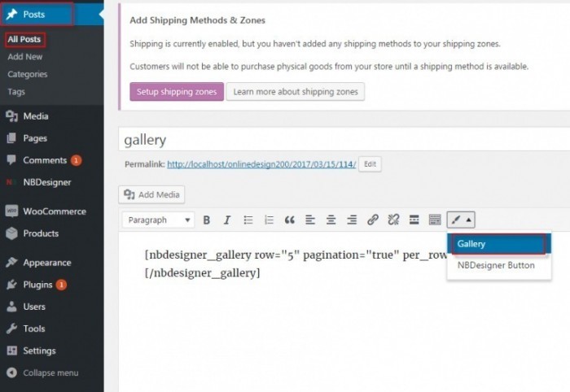
Task: Align text right
Action: (x=352, y=220)
